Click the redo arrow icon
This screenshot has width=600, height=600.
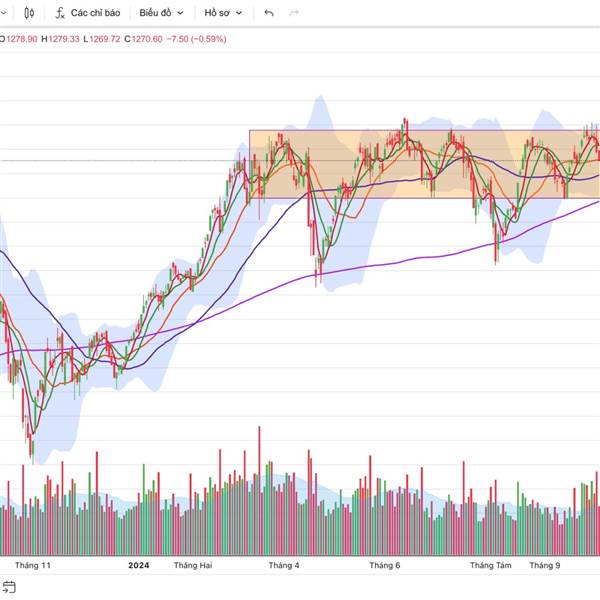(293, 13)
